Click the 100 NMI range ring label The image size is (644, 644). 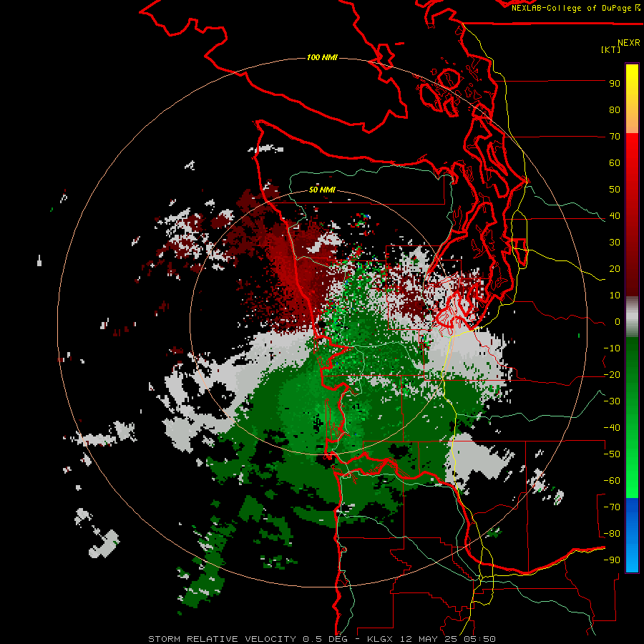[322, 57]
